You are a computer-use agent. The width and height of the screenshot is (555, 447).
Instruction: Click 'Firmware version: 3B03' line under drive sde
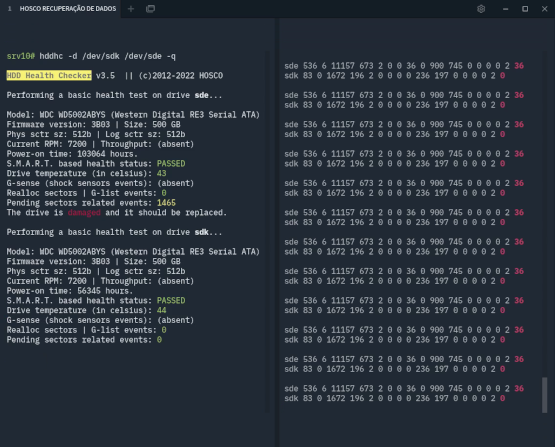coord(93,125)
